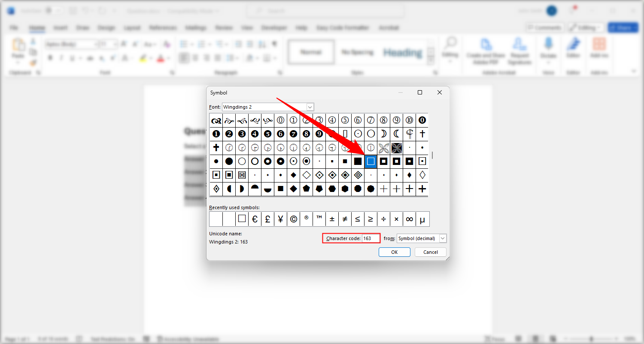
Task: Click OK to insert the symbol
Action: [394, 252]
